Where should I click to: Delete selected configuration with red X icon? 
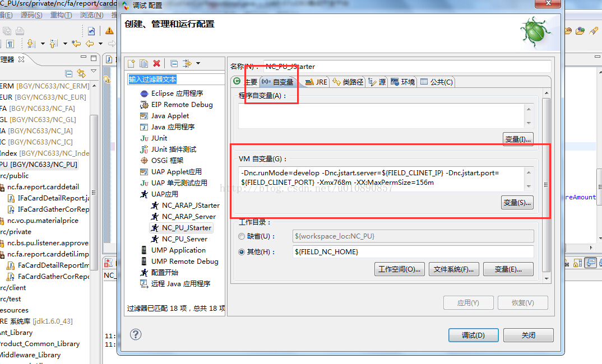pos(156,64)
